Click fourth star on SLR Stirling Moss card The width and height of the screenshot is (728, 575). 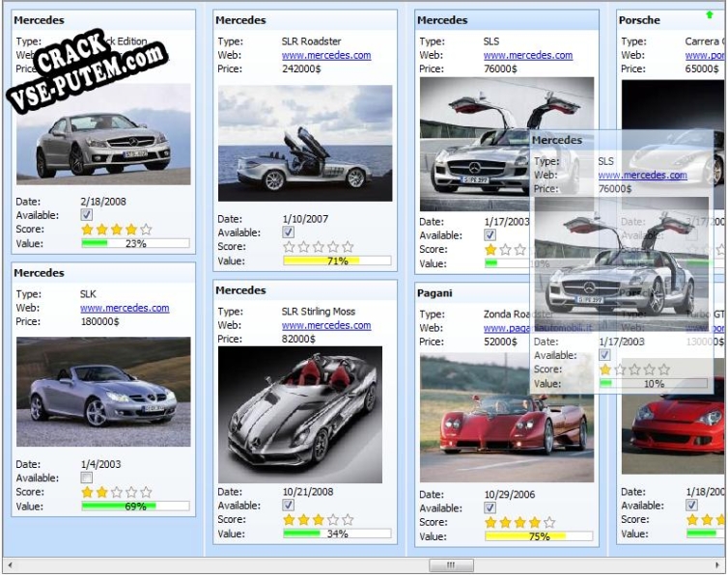[x=333, y=520]
